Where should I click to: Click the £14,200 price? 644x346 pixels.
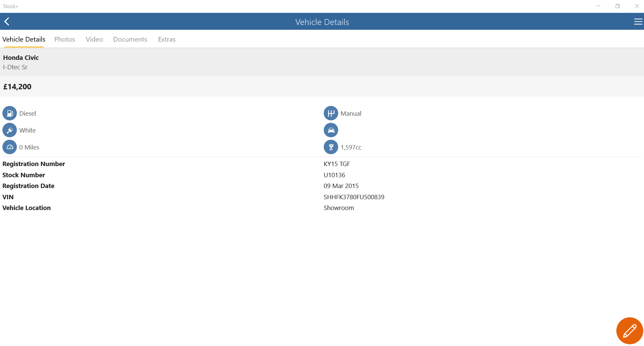[x=17, y=87]
